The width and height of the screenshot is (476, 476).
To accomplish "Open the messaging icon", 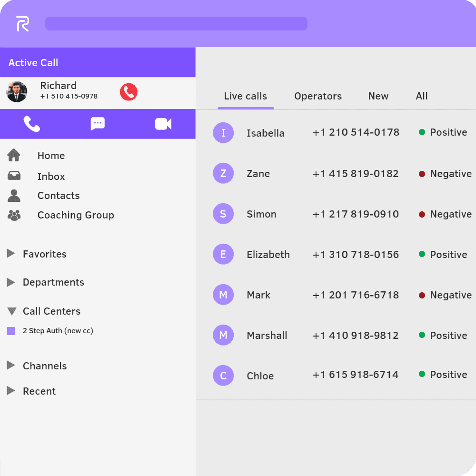I will pos(98,124).
